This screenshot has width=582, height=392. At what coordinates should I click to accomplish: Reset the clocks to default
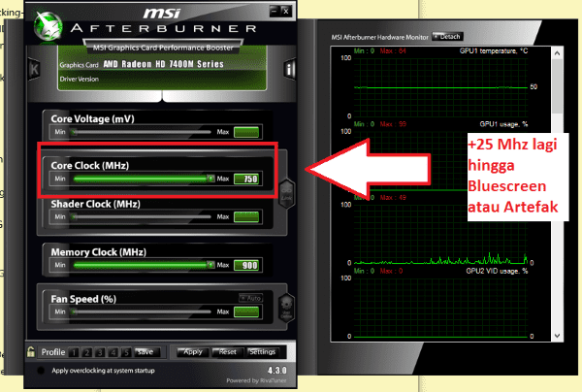tap(227, 352)
